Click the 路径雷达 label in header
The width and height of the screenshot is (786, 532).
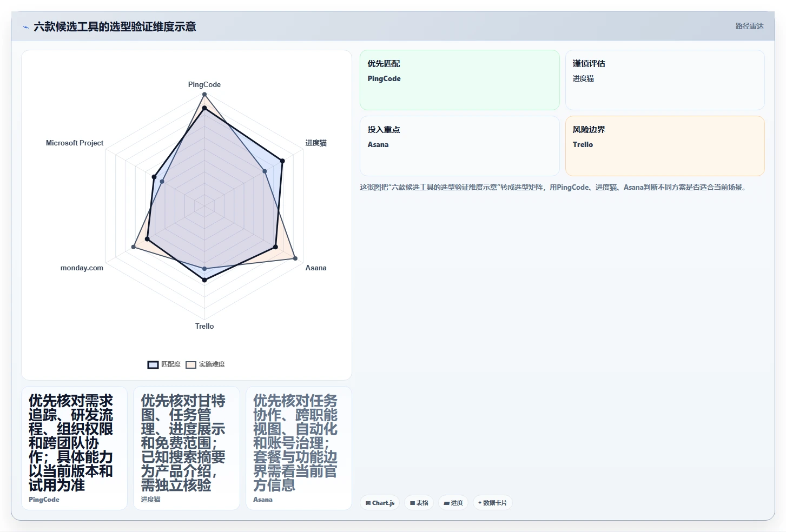pos(749,26)
